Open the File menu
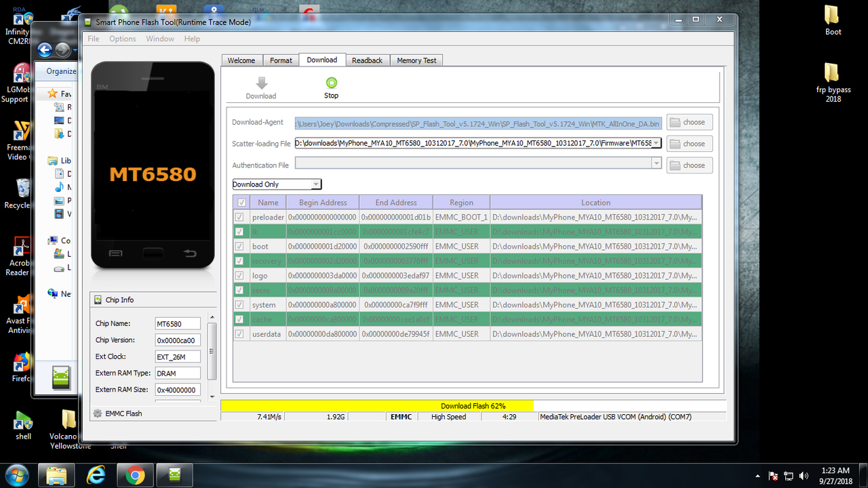 pyautogui.click(x=94, y=39)
